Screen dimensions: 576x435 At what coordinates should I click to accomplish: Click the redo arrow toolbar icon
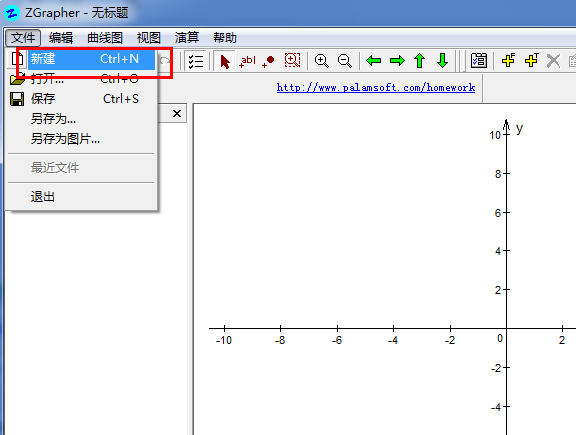(165, 61)
